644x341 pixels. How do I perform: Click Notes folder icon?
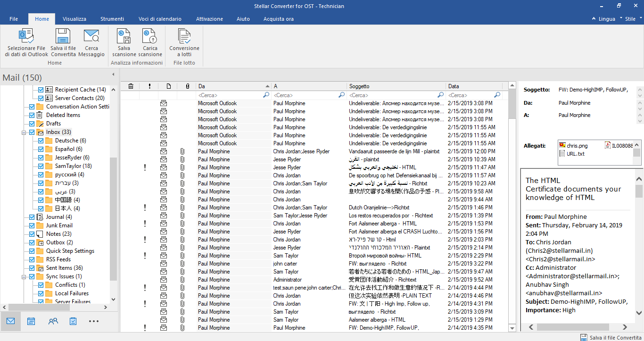(x=40, y=234)
